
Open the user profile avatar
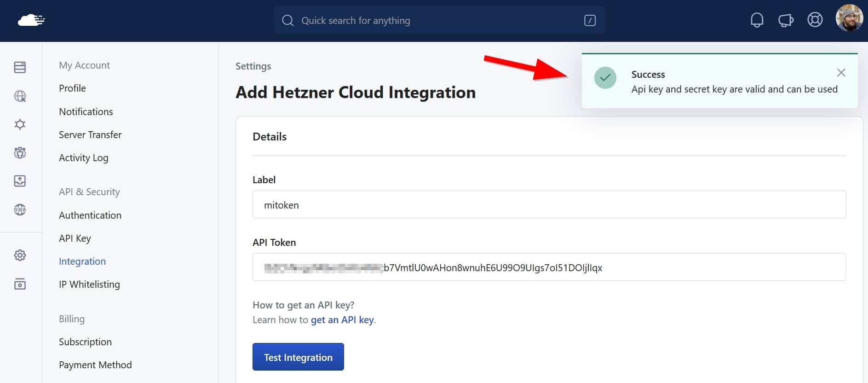[849, 18]
